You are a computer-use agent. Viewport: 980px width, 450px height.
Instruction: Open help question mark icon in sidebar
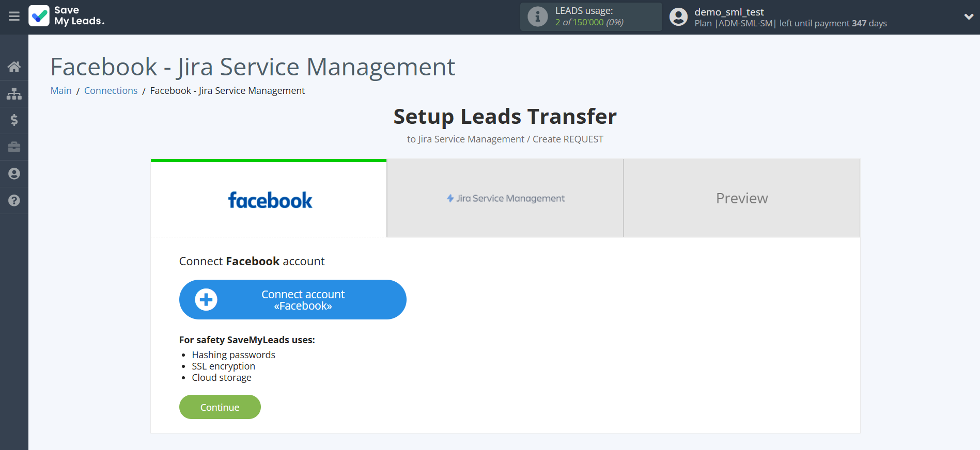[x=14, y=201]
